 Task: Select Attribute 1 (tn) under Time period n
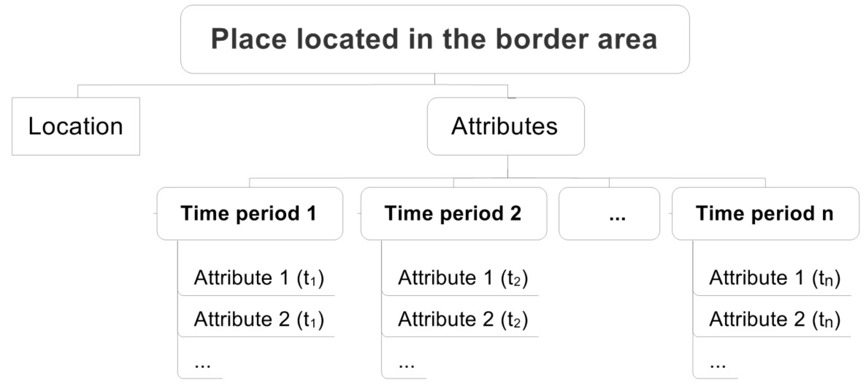[x=775, y=278]
